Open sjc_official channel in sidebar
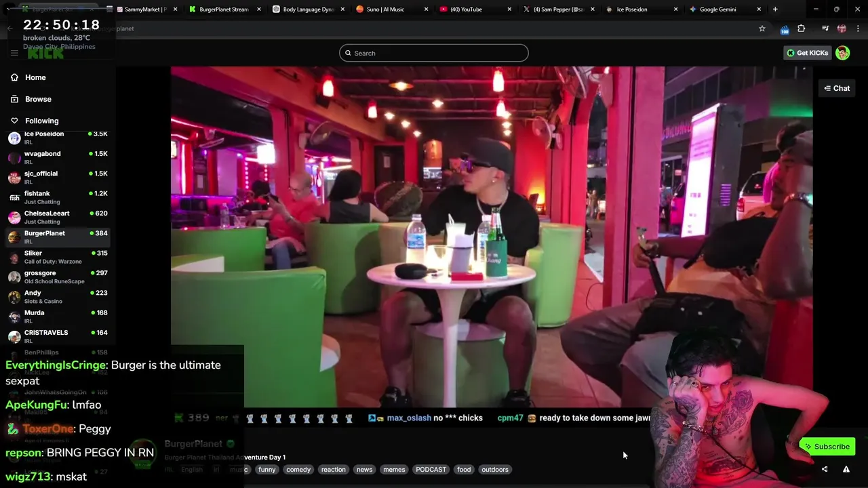Viewport: 868px width, 488px height. (x=58, y=178)
